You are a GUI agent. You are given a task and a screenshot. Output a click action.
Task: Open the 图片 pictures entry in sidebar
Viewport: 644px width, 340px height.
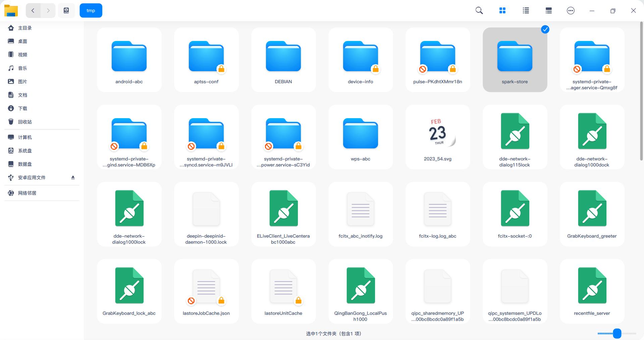pos(23,81)
